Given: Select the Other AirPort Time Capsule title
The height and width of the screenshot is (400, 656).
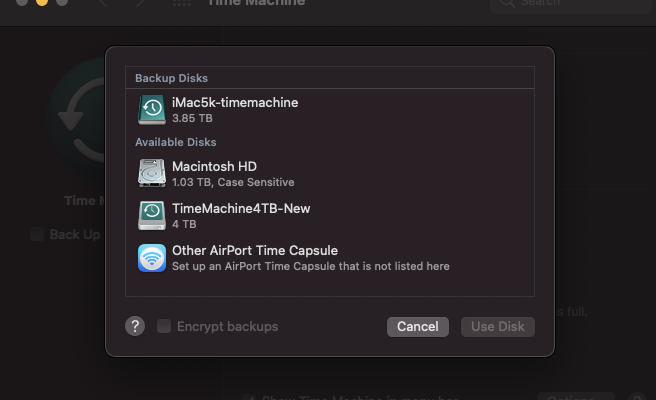Looking at the screenshot, I should tap(255, 251).
